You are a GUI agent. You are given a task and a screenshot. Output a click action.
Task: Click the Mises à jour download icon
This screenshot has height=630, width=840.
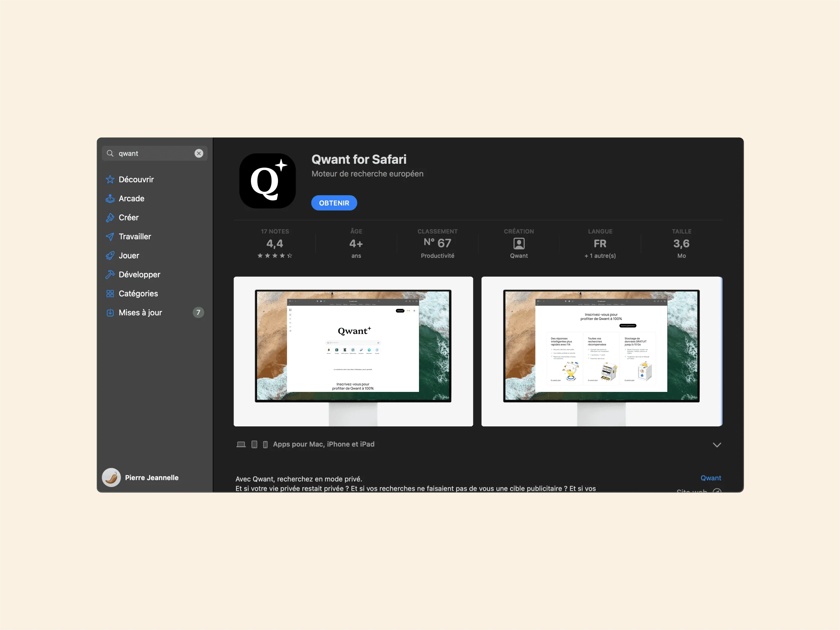110,312
